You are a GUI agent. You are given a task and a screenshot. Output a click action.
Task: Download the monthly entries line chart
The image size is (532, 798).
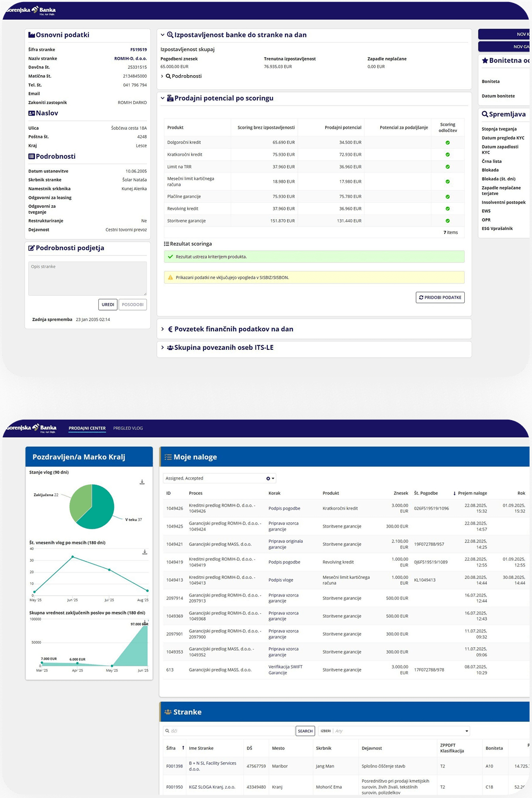tap(144, 552)
